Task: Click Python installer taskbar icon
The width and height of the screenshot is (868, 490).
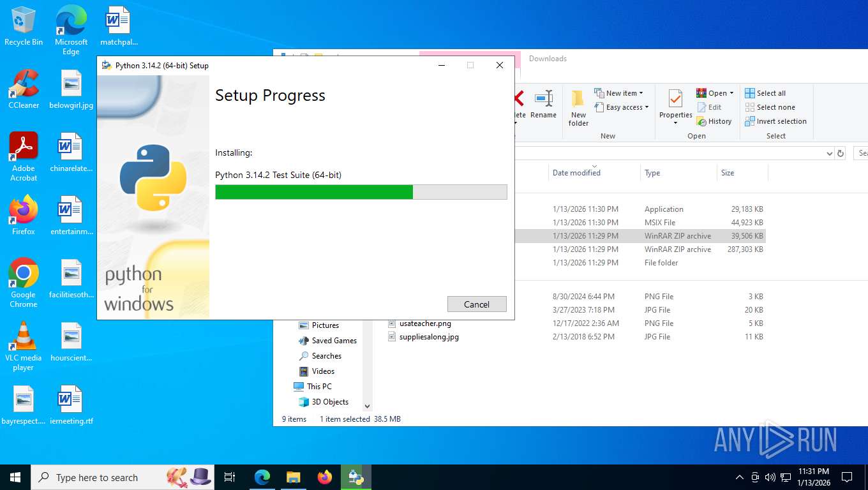Action: pyautogui.click(x=355, y=477)
